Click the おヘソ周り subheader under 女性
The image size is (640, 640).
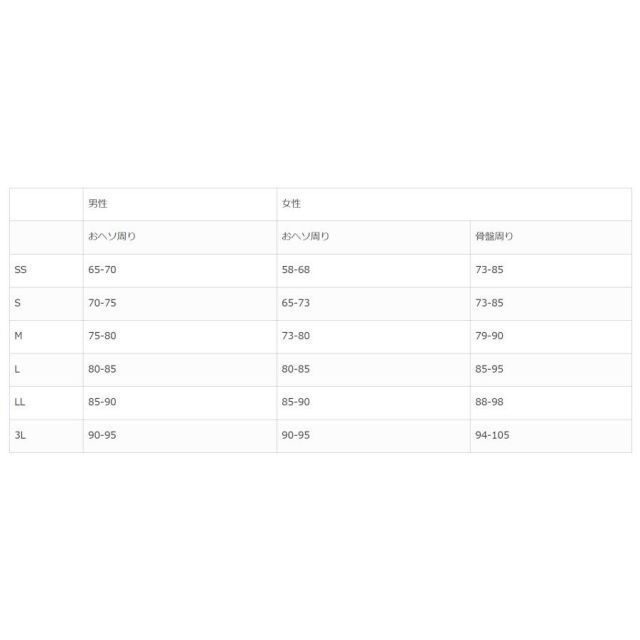[x=306, y=237]
